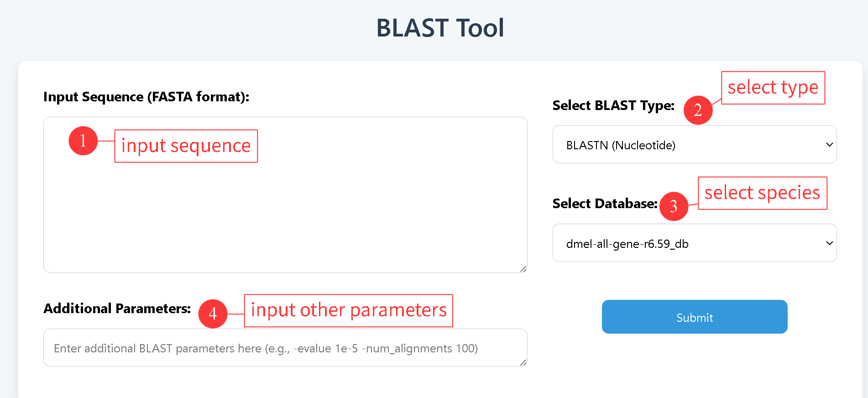868x398 pixels.
Task: Click the database dropdown chevron arrow
Action: 829,243
